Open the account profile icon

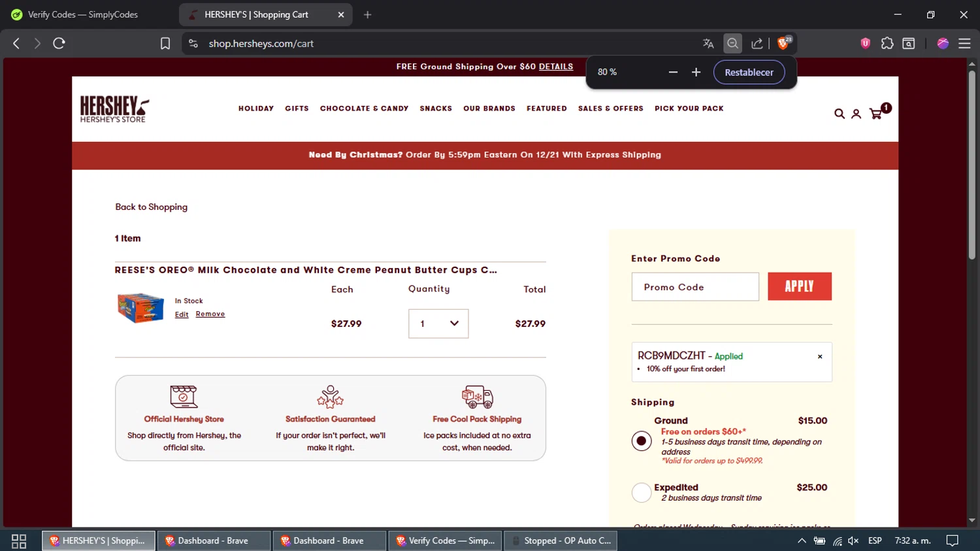(856, 114)
